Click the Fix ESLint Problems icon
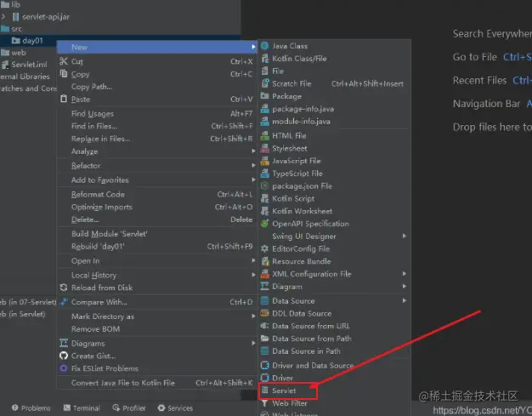Viewport: 532px width, 416px height. tap(64, 368)
